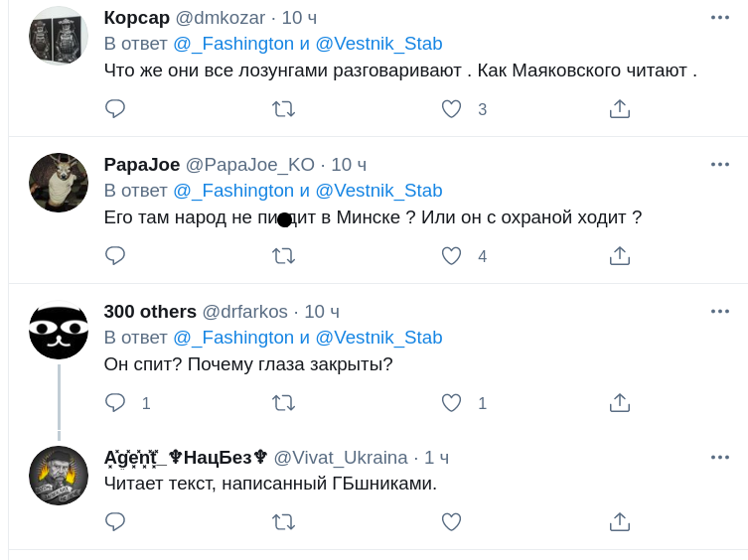
Task: Reply to PapaJoe's tweet
Action: [115, 256]
